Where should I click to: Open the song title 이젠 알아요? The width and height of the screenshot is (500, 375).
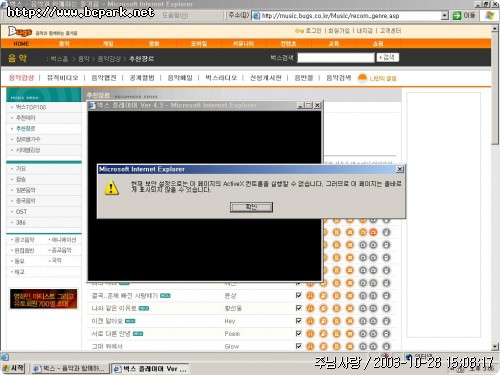pos(107,321)
